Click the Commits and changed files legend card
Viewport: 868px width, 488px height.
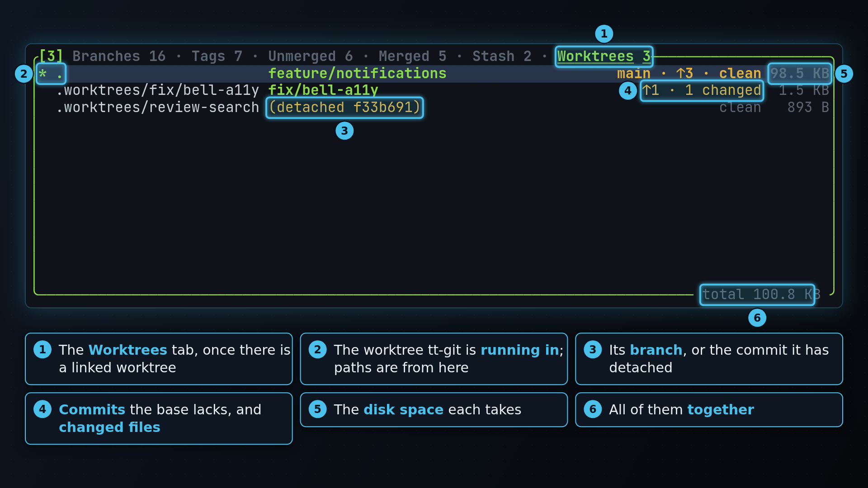[159, 418]
